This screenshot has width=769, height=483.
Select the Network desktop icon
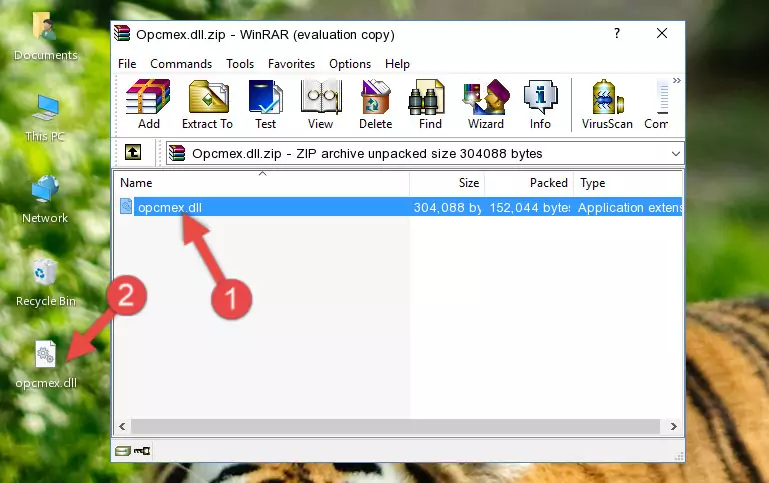(x=45, y=200)
